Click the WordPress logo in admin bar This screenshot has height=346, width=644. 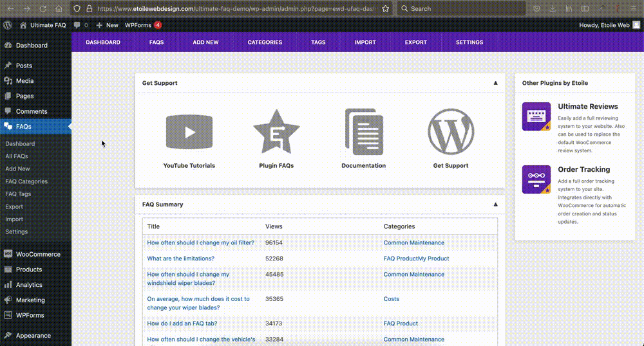[7, 25]
